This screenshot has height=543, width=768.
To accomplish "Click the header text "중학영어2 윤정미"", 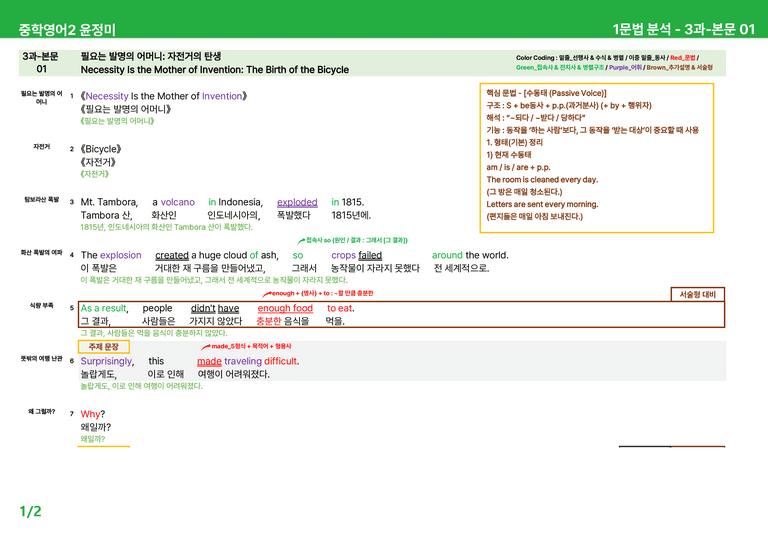I will tap(67, 30).
